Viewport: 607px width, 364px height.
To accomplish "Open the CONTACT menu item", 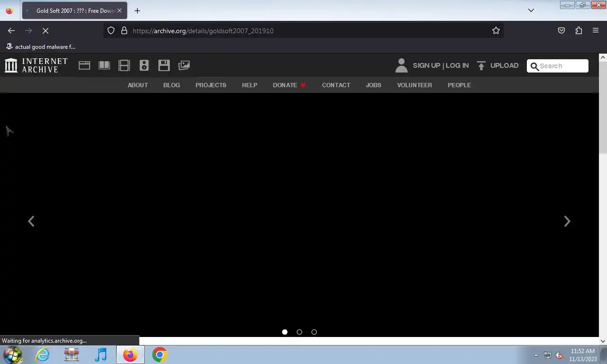I will click(x=336, y=85).
